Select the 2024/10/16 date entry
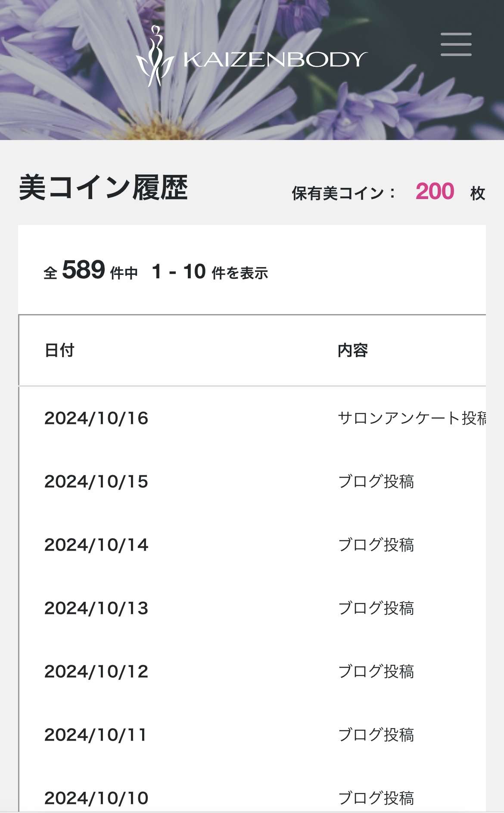Image resolution: width=504 pixels, height=813 pixels. click(x=96, y=418)
